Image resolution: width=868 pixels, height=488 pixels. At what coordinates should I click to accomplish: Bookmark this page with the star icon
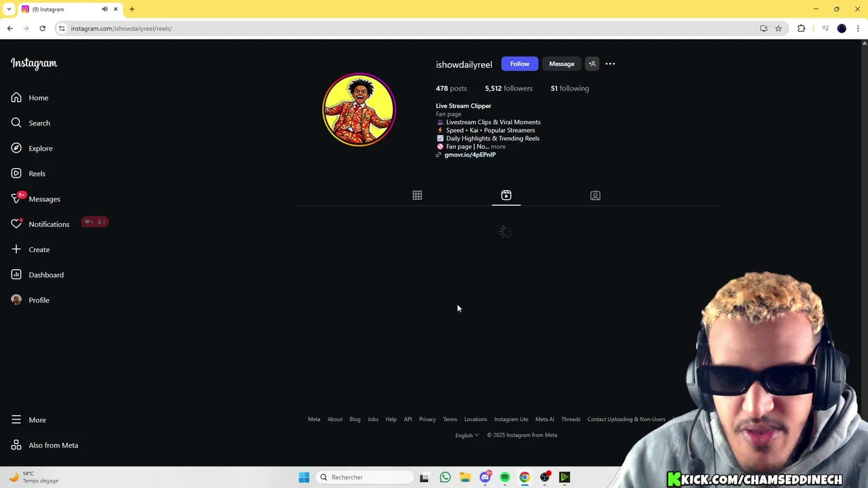point(778,28)
